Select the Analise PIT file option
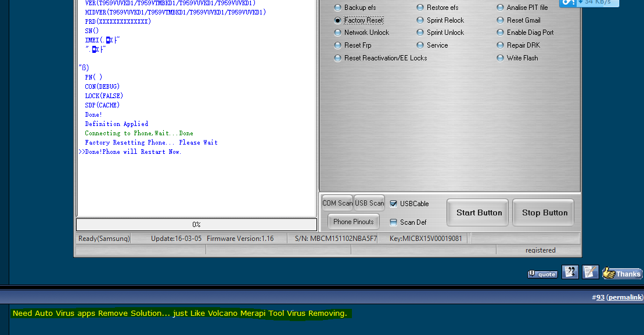The height and width of the screenshot is (335, 644). (500, 8)
